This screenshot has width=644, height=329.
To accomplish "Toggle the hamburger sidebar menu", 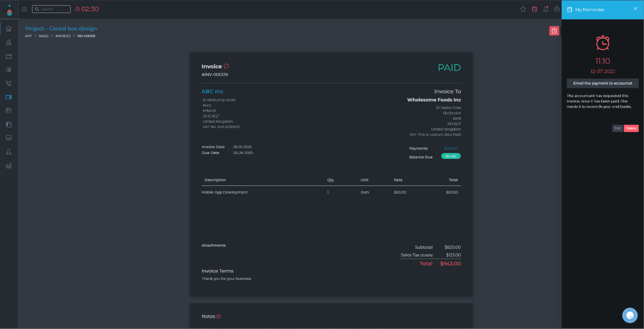I will (x=24, y=9).
